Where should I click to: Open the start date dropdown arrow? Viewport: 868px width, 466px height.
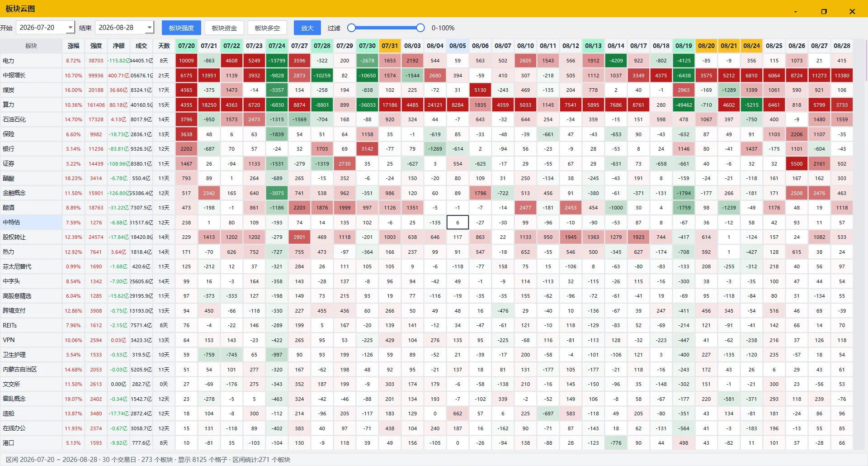point(70,28)
